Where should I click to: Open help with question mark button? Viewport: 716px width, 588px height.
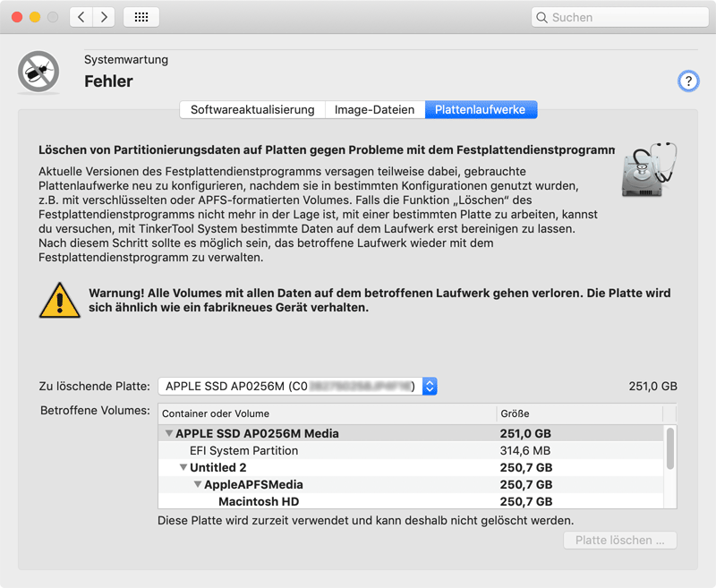pos(688,81)
